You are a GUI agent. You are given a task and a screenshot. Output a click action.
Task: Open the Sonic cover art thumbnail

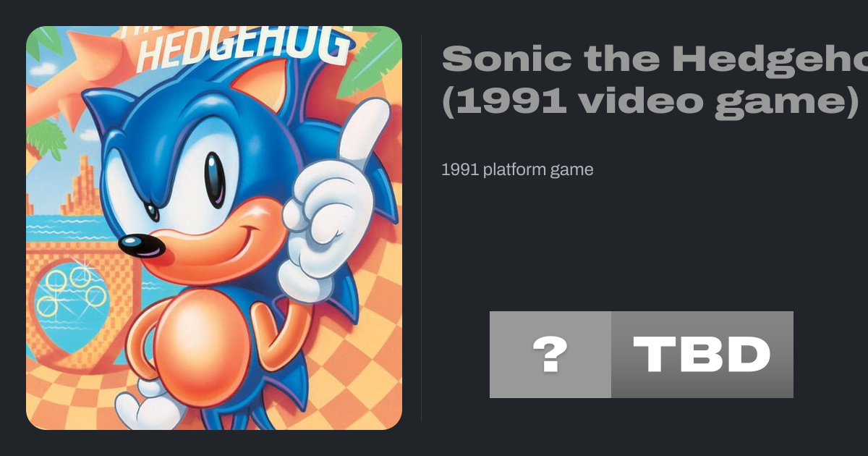point(214,228)
